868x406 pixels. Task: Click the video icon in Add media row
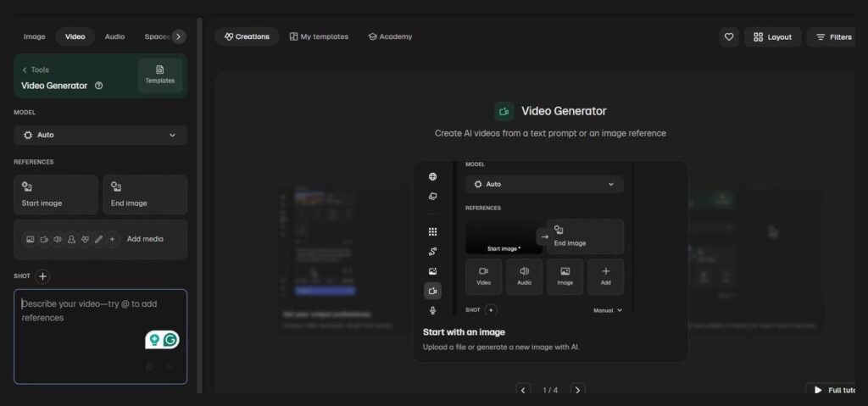[44, 239]
